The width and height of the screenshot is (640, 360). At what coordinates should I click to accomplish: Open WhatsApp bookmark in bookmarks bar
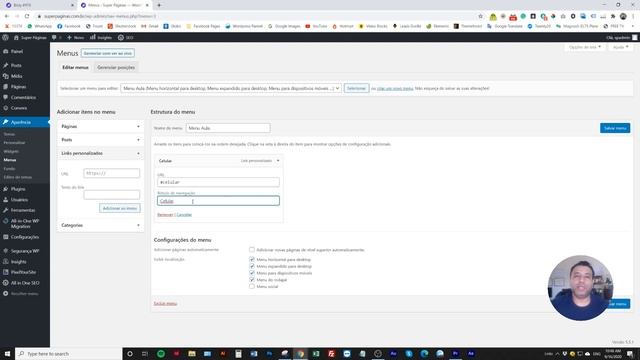click(x=40, y=26)
